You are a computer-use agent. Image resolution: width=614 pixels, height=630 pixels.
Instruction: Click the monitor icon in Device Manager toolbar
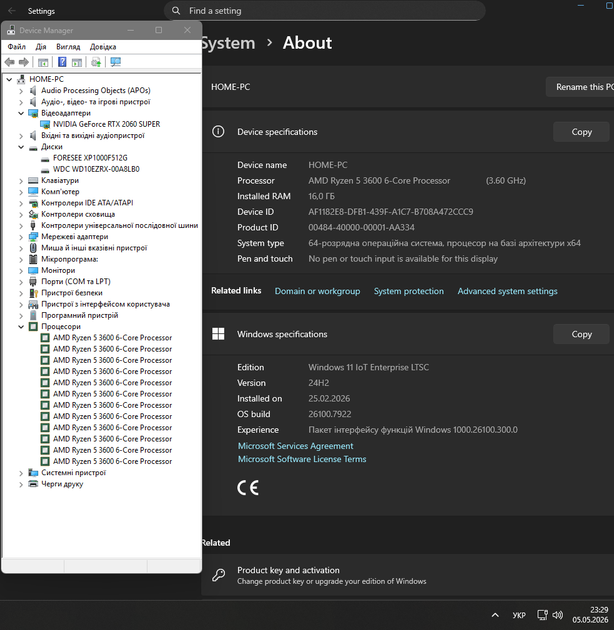[x=116, y=62]
